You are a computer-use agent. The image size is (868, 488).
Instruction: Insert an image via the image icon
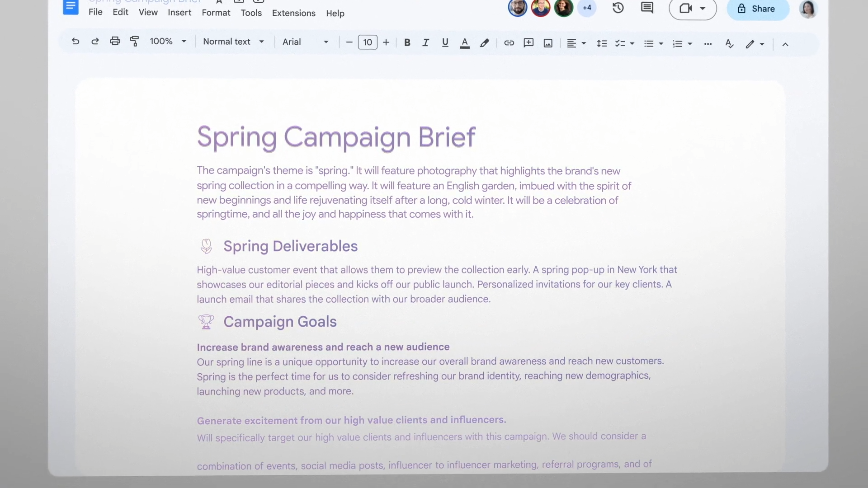pyautogui.click(x=547, y=43)
